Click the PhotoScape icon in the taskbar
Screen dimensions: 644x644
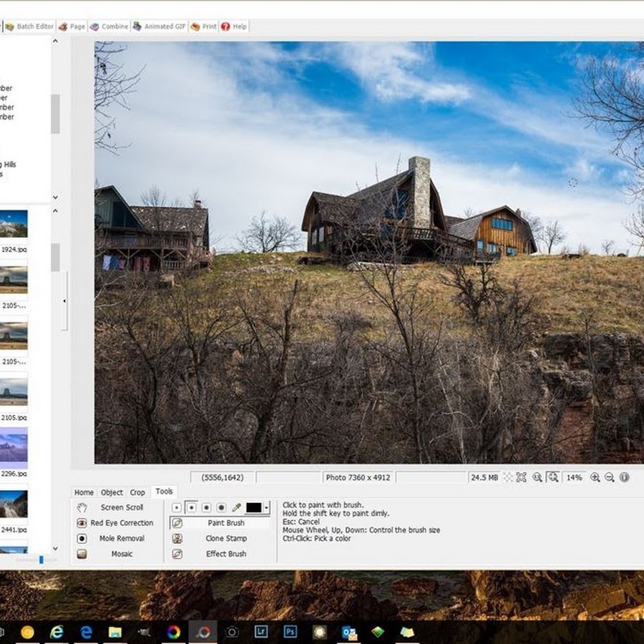(203, 632)
